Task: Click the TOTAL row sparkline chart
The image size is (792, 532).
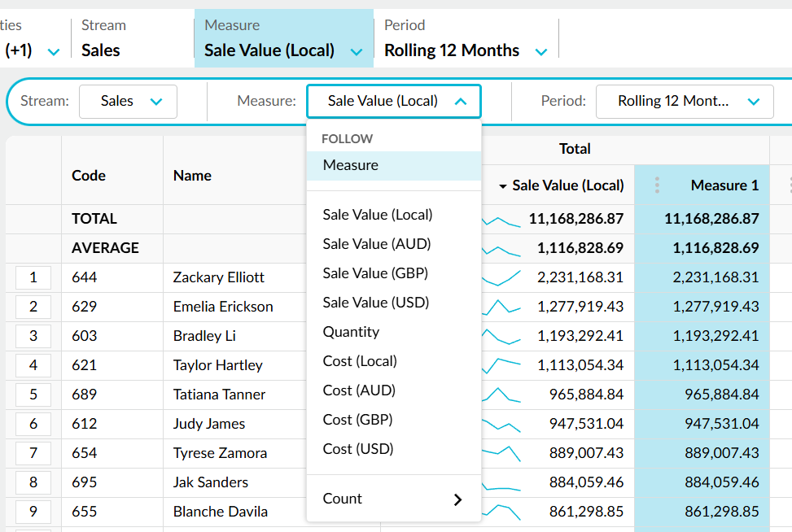Action: 501,221
